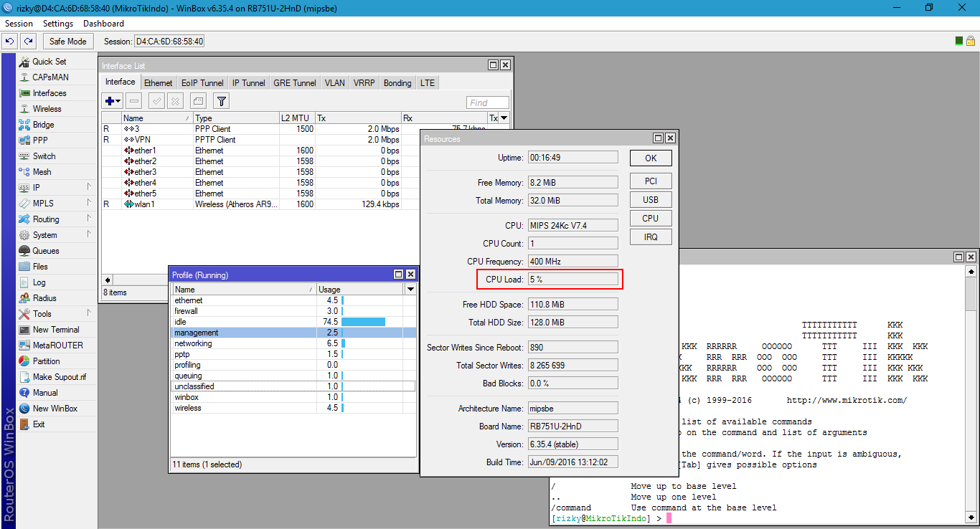This screenshot has width=980, height=529.
Task: Open MetaROUTER from the sidebar
Action: (57, 345)
